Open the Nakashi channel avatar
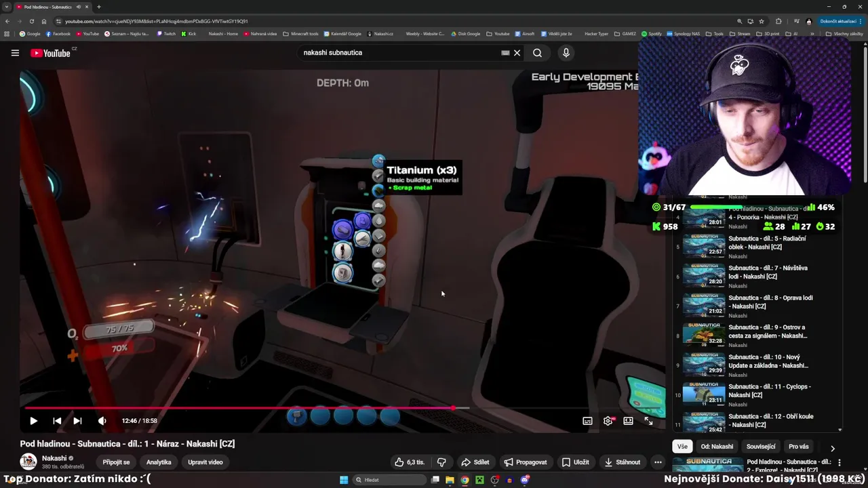 (28, 462)
